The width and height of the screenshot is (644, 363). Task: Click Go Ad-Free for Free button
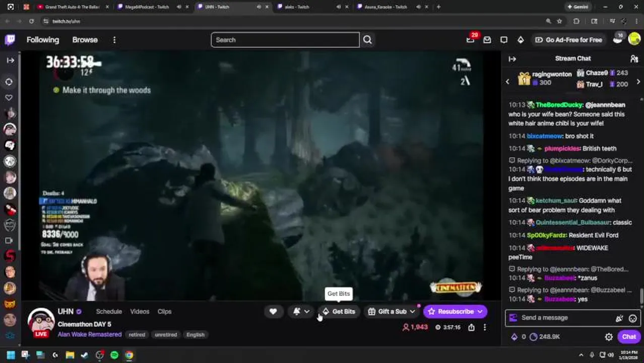tap(568, 40)
